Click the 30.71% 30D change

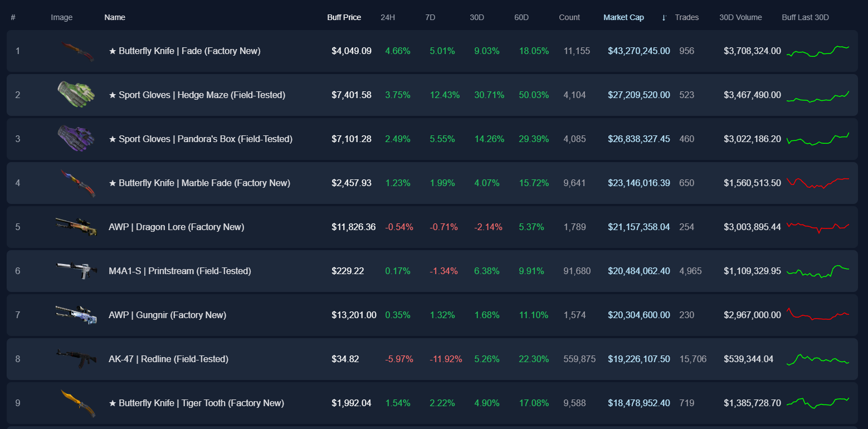(489, 95)
